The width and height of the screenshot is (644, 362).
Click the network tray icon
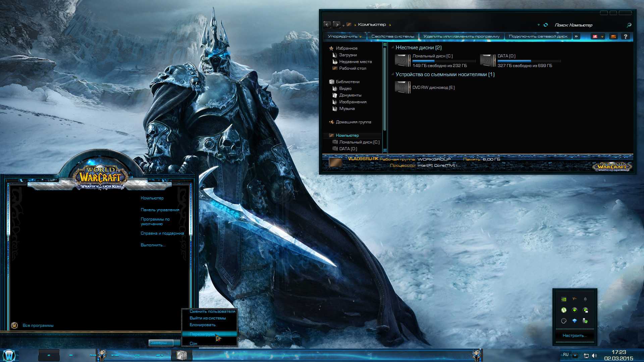point(586,356)
